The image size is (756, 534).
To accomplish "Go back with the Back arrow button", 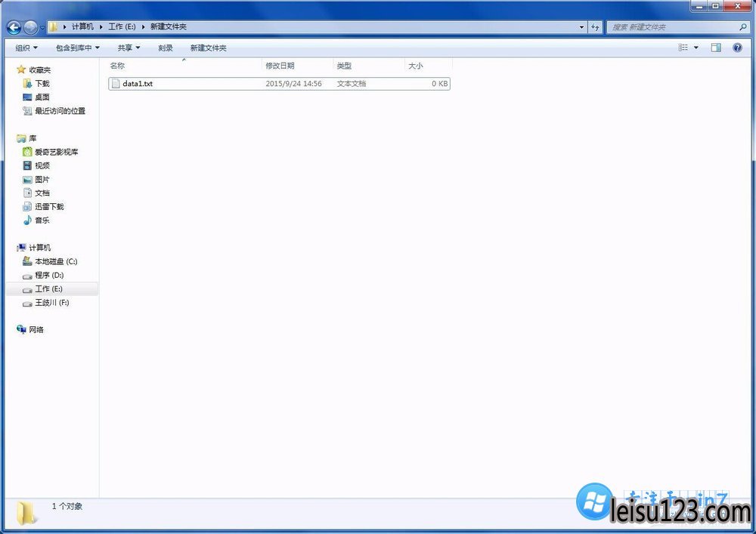I will coord(14,27).
